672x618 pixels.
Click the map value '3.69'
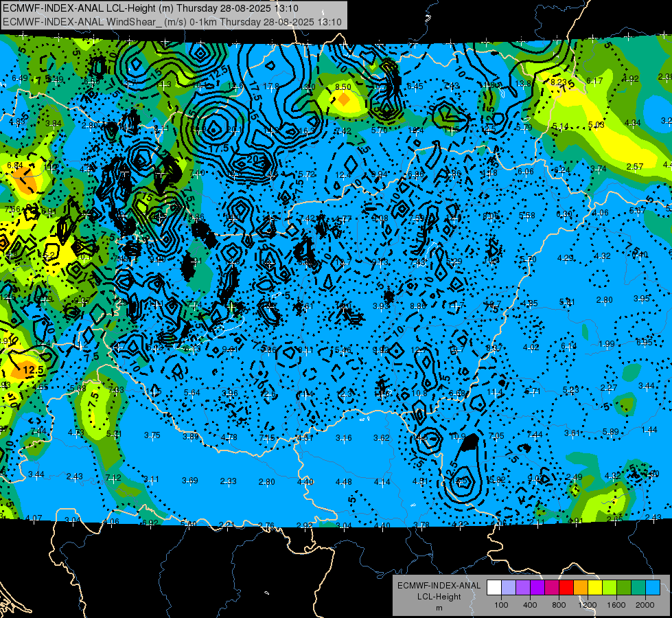coord(190,481)
